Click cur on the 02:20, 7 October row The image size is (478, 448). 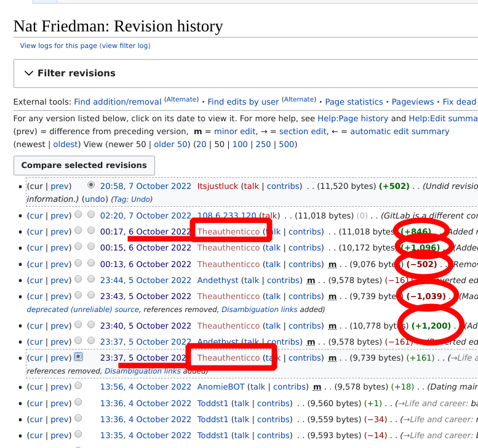(36, 216)
